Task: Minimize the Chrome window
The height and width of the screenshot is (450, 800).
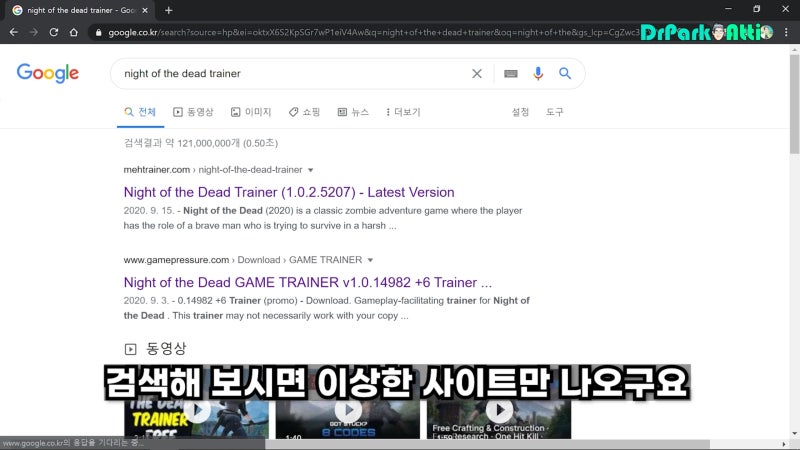Action: [728, 9]
